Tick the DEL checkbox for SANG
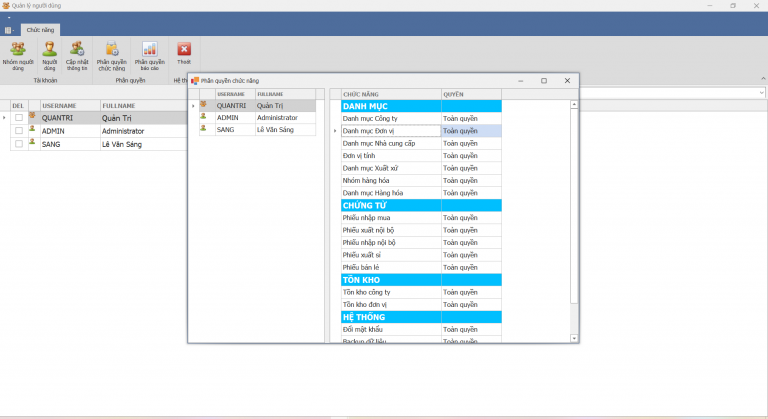 [x=18, y=144]
